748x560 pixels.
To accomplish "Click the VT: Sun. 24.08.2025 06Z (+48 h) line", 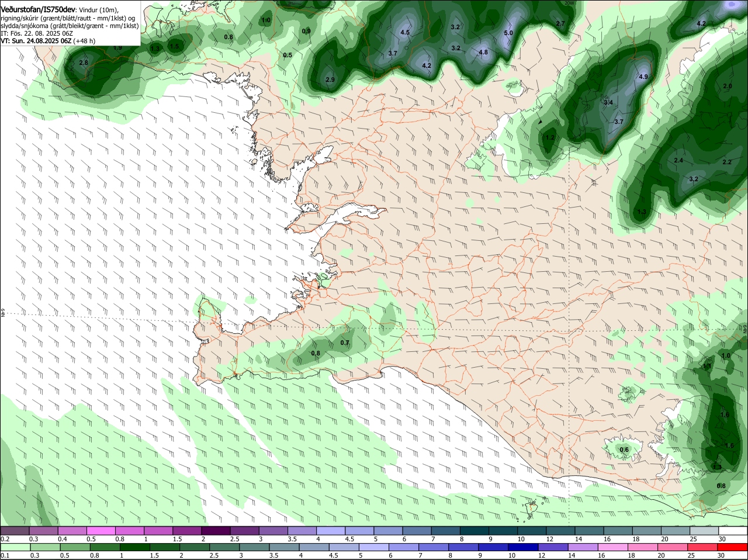I will (48, 41).
